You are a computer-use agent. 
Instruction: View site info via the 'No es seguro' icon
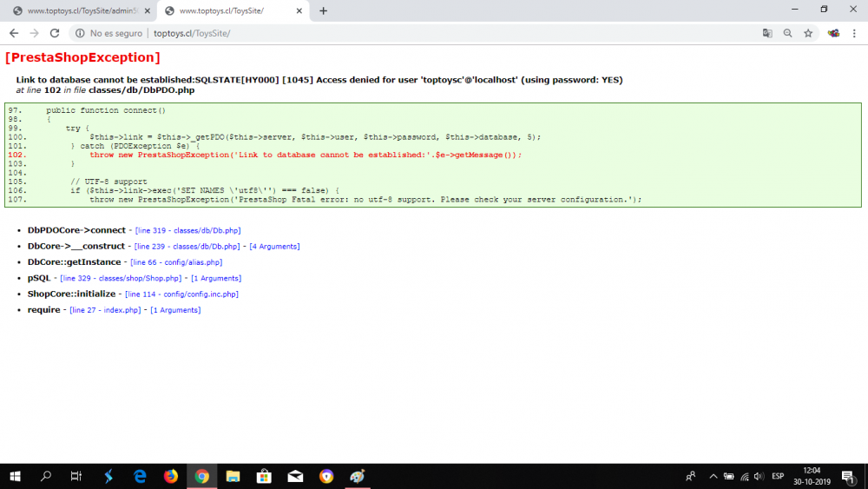tap(80, 33)
